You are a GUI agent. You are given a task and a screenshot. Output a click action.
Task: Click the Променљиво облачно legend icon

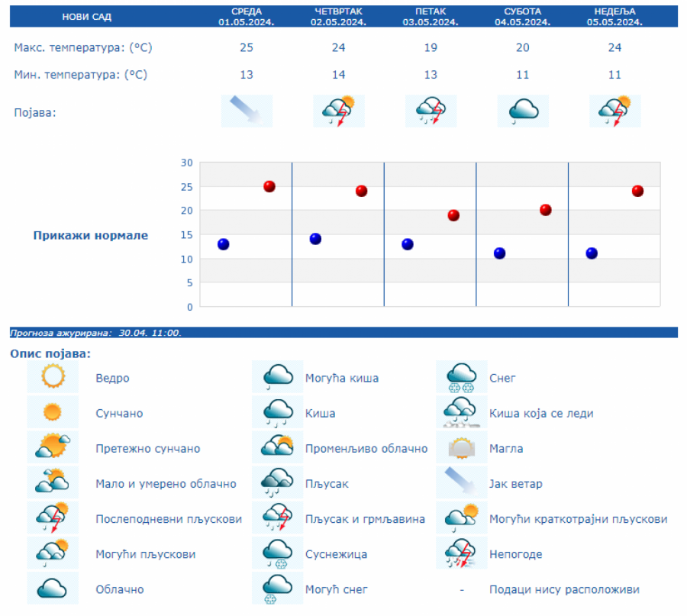(278, 448)
